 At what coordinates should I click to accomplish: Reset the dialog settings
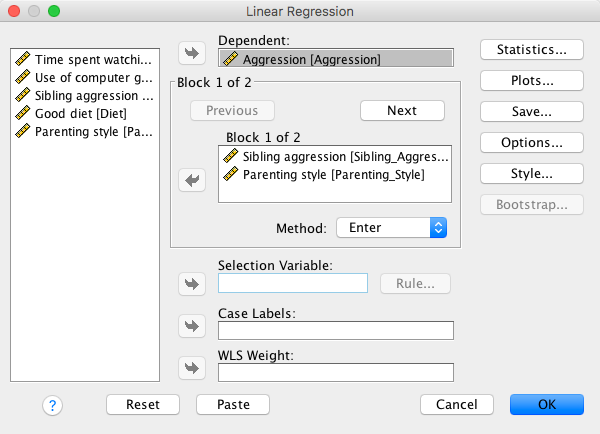click(x=143, y=405)
